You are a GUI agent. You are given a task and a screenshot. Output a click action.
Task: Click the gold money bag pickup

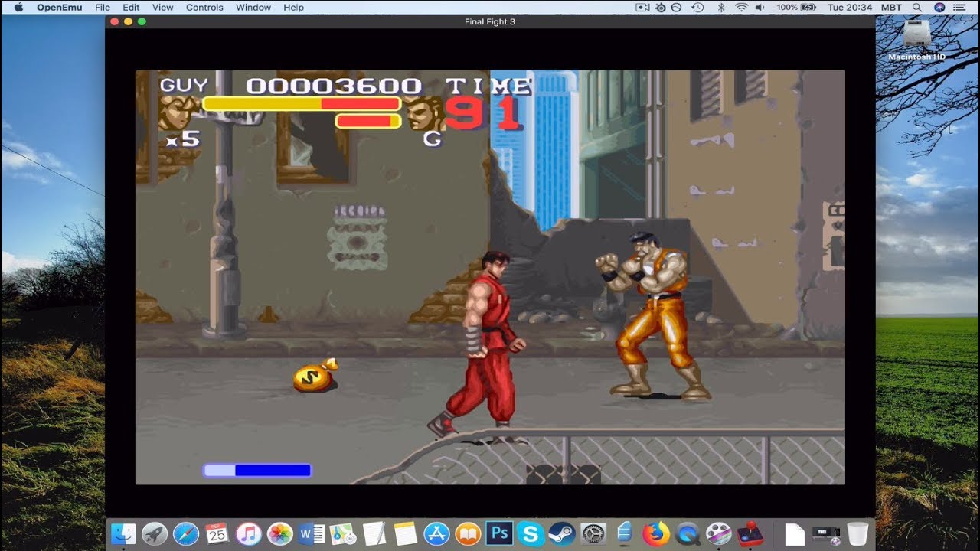(315, 375)
